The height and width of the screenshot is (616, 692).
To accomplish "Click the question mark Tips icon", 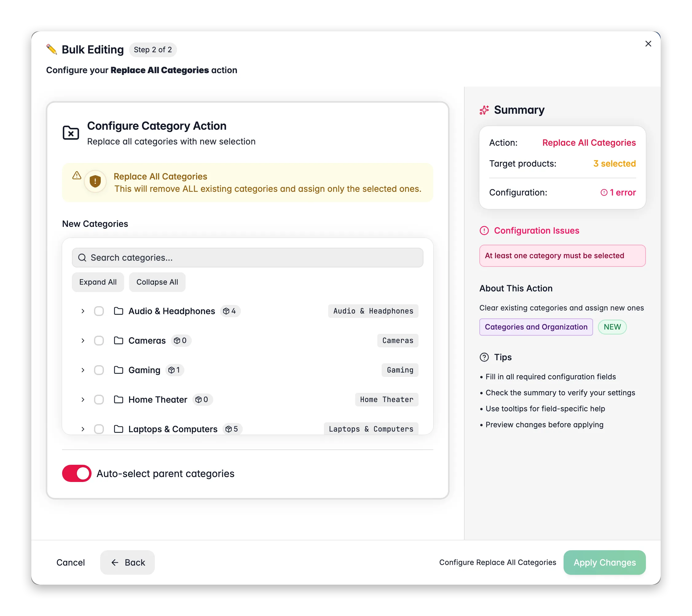I will coord(484,357).
